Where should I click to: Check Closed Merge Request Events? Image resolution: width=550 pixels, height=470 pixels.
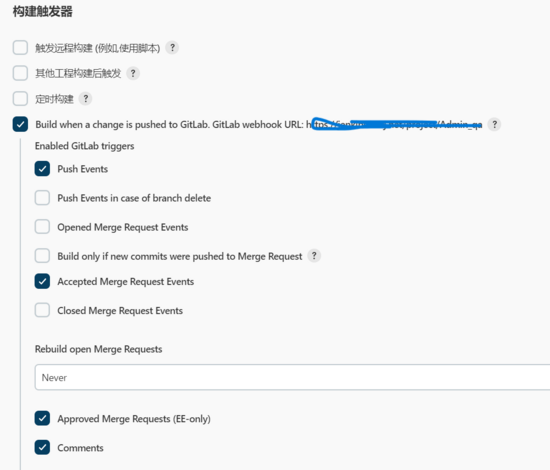point(42,310)
